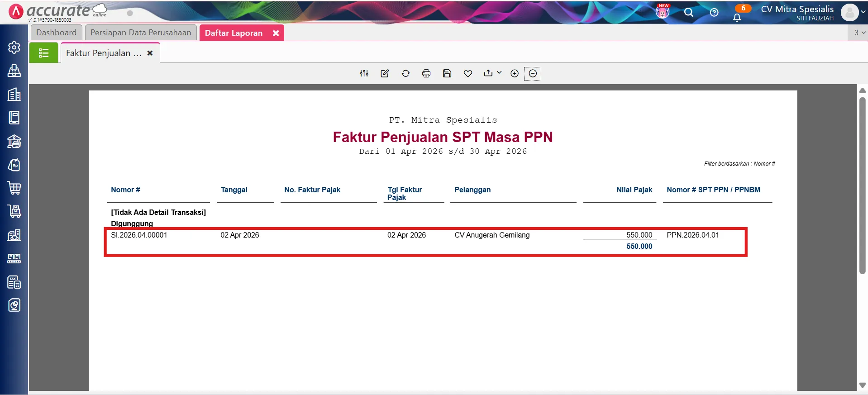Screen dimensions: 868x395
Task: Zoom in with the plus icon
Action: point(515,73)
